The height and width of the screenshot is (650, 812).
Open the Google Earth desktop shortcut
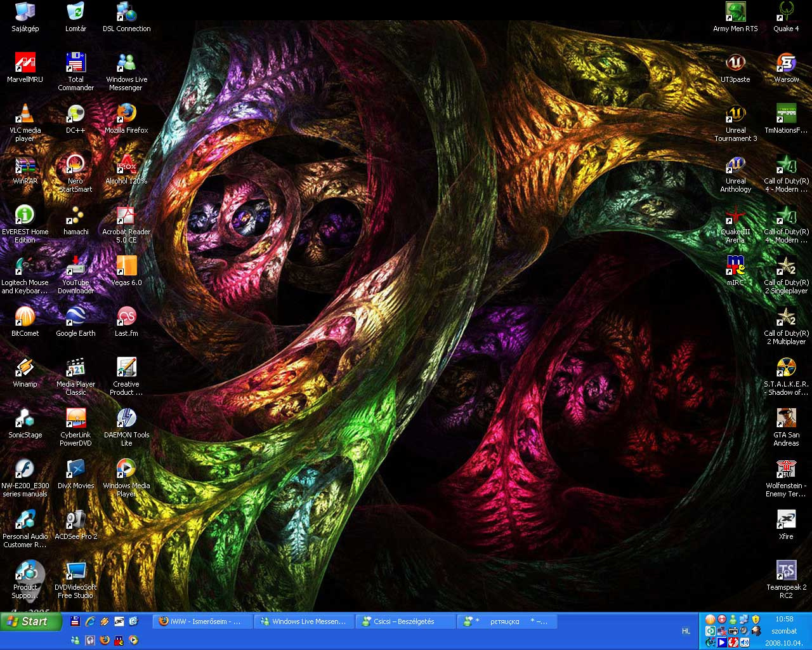(x=76, y=322)
